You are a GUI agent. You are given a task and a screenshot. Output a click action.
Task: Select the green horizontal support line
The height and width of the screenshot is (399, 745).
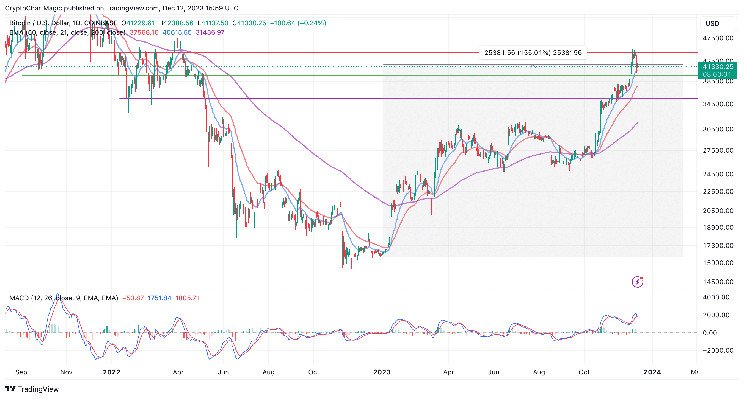(x=360, y=75)
